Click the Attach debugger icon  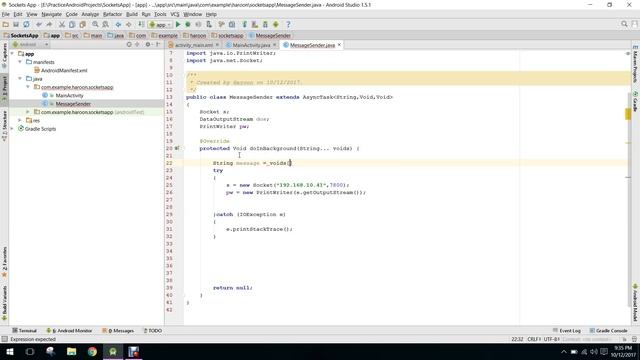coord(209,24)
